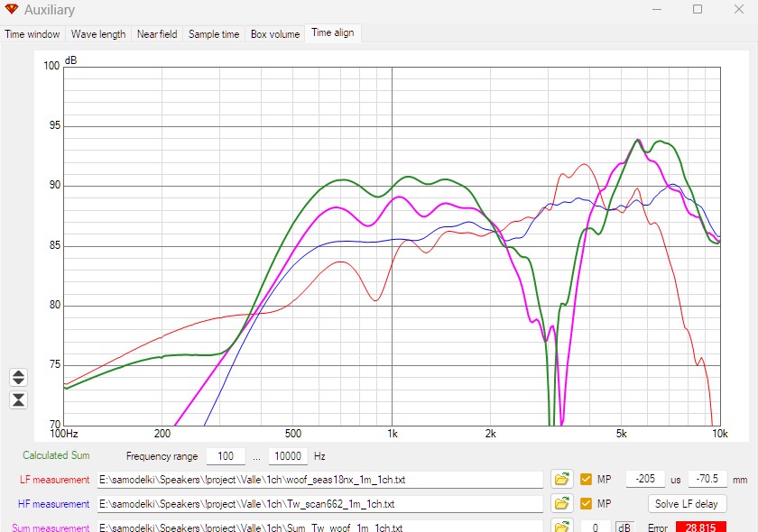Click the dB button beside Sum level
Image resolution: width=758 pixels, height=532 pixels.
[x=624, y=527]
